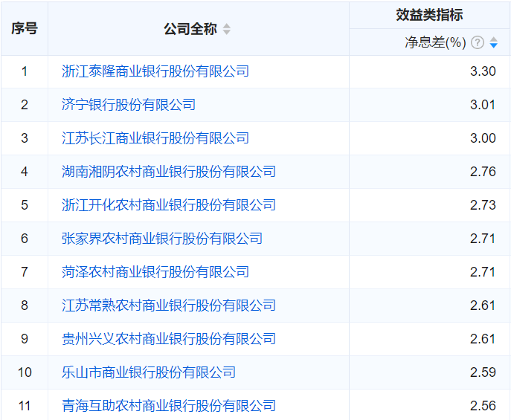Screen dimensions: 511x420
Task: Click row number 1 cell
Action: (25, 71)
